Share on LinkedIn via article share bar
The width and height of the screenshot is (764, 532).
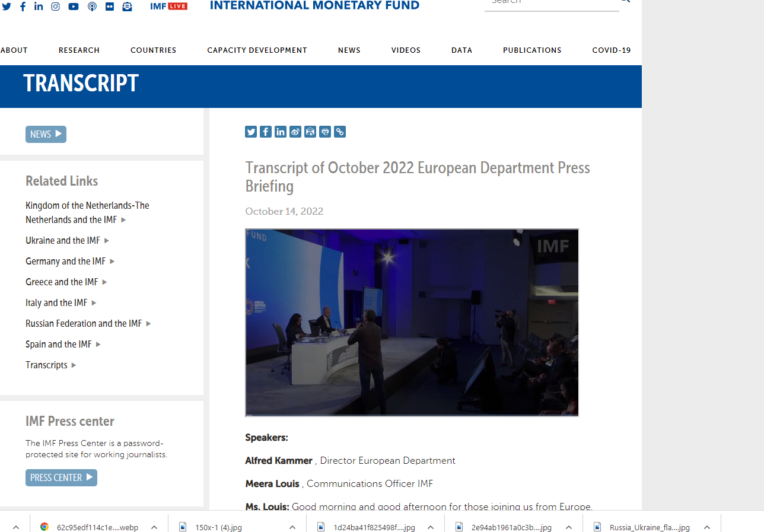(x=281, y=132)
